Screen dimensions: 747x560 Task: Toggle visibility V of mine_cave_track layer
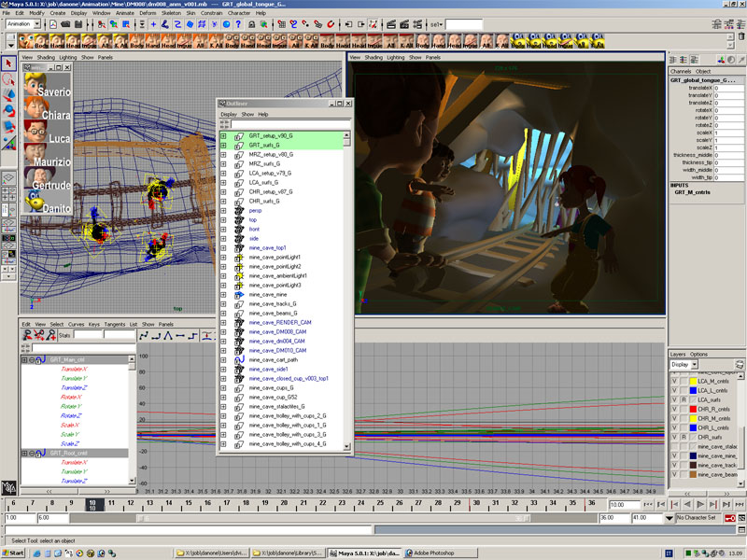coord(674,465)
